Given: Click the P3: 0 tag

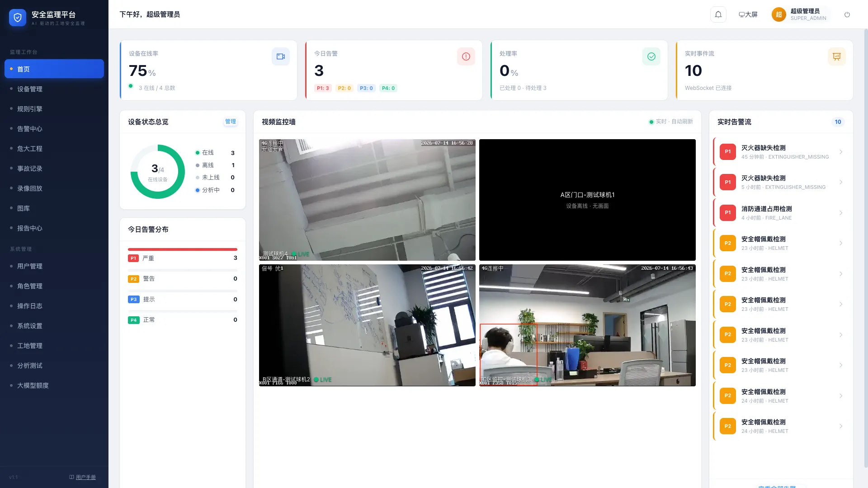Looking at the screenshot, I should [366, 88].
